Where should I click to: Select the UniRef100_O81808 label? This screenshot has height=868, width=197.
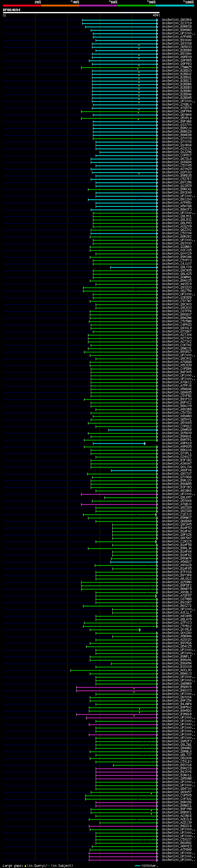pyautogui.click(x=176, y=758)
